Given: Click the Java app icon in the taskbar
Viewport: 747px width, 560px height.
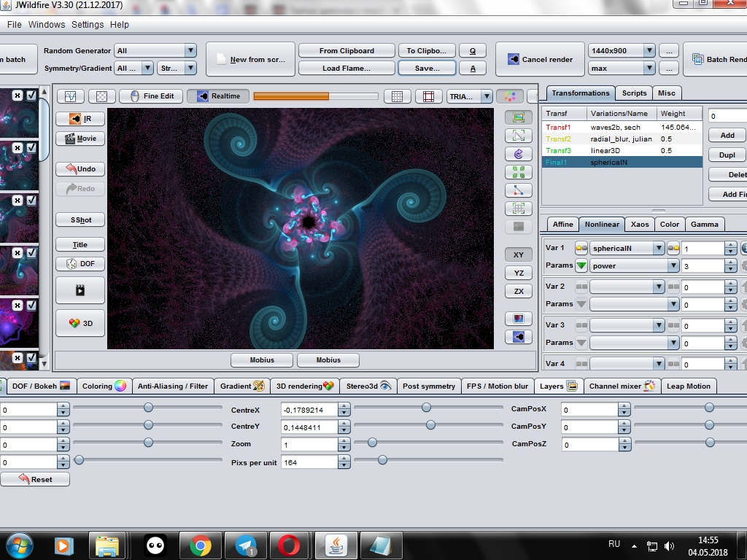Looking at the screenshot, I should (336, 545).
